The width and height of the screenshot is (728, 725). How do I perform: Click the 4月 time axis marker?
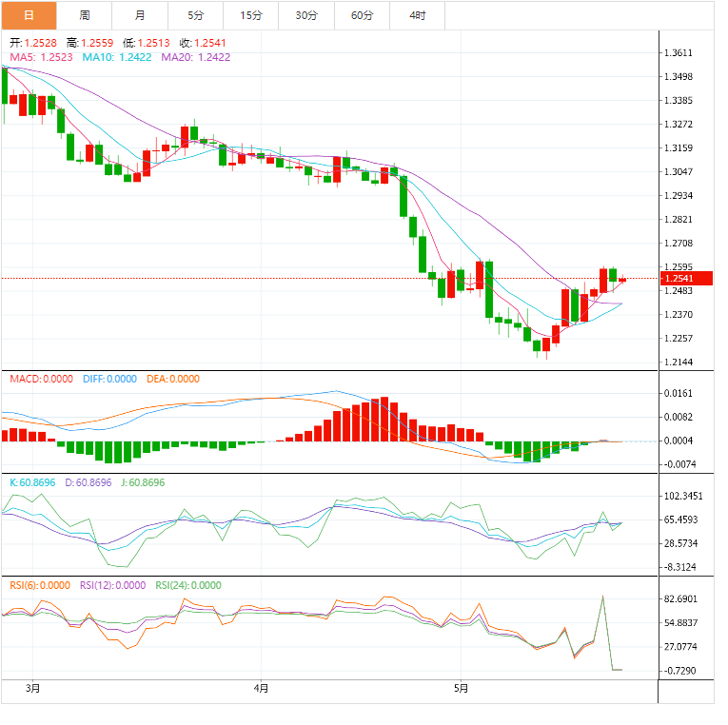(261, 688)
